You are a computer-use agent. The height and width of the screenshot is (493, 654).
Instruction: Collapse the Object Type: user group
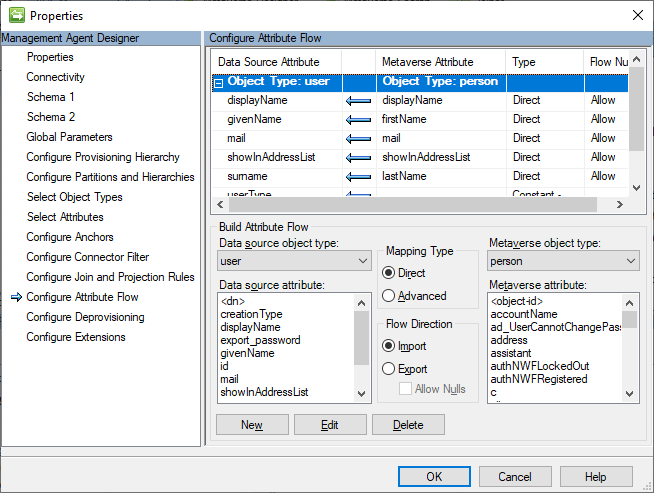219,83
